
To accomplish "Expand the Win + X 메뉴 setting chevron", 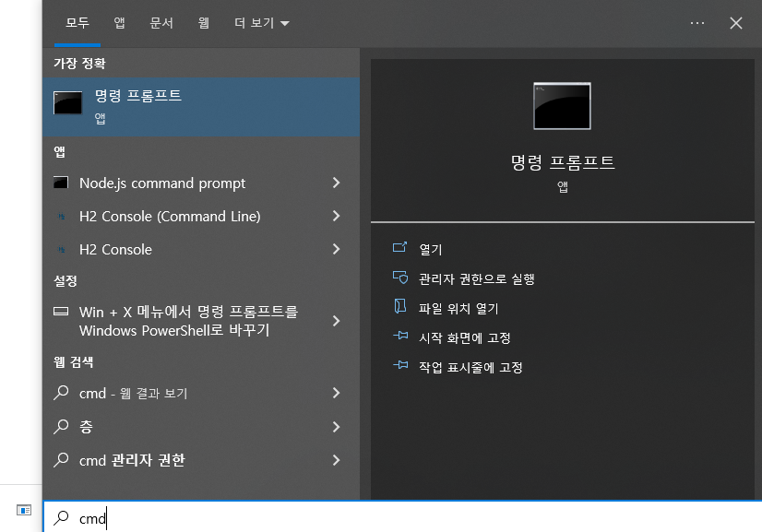I will click(336, 321).
